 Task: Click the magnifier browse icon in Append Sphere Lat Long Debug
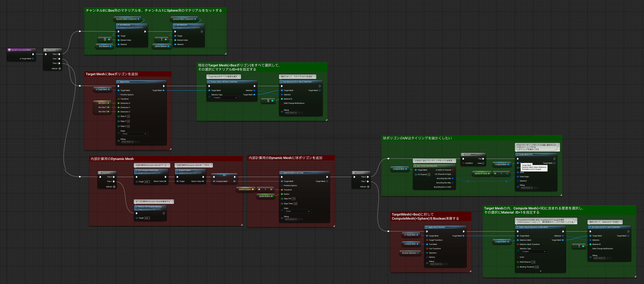point(302,219)
